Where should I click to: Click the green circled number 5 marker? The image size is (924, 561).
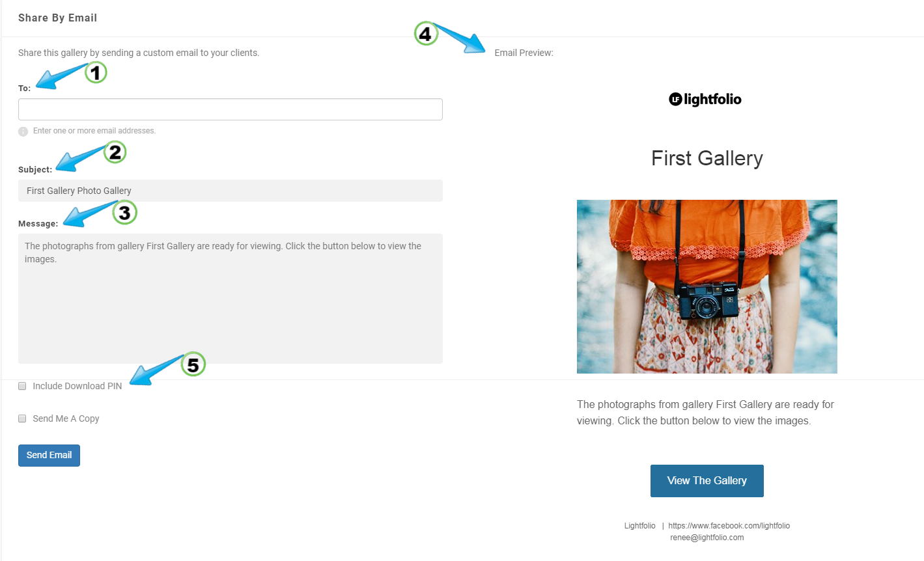tap(193, 364)
